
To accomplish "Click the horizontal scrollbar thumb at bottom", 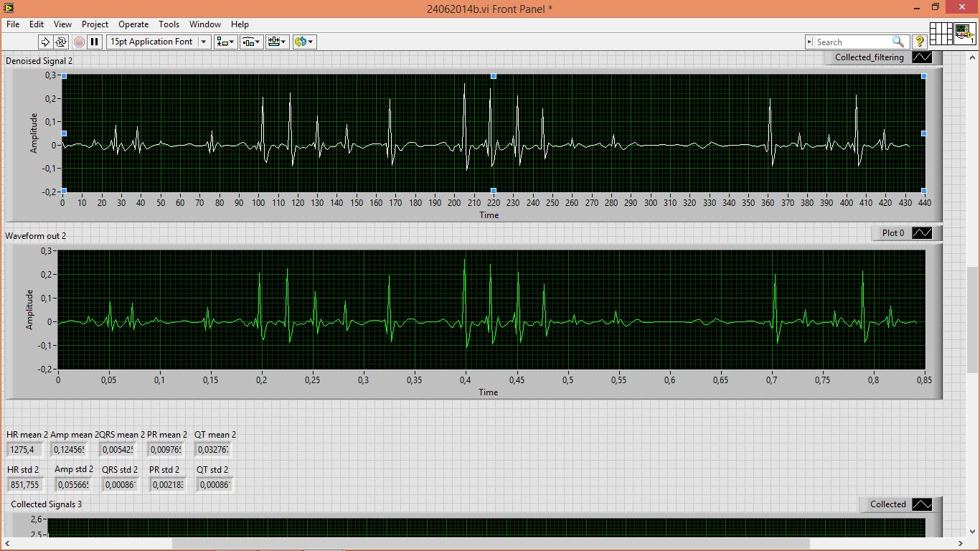I will (491, 544).
